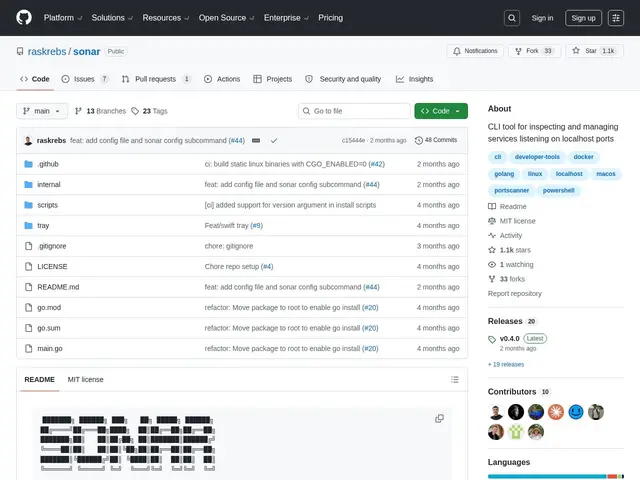Open the docker topic tag
The width and height of the screenshot is (640, 480).
point(583,157)
